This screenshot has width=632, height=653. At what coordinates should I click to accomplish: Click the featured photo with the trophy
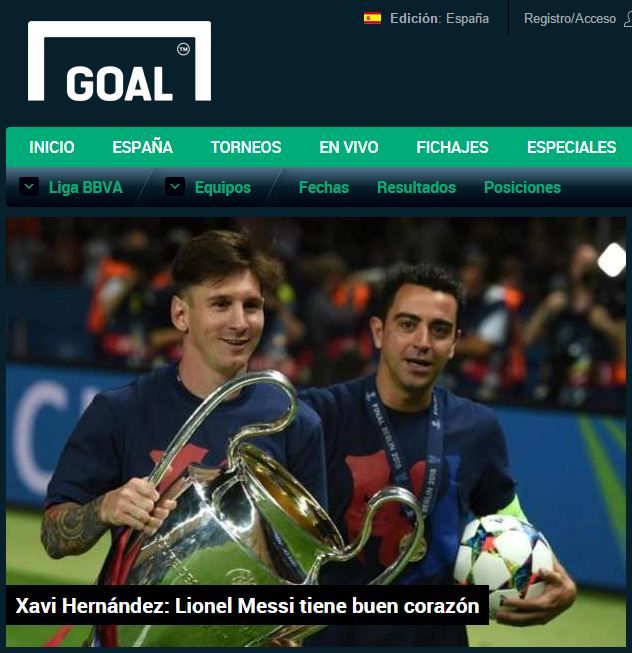[x=316, y=432]
